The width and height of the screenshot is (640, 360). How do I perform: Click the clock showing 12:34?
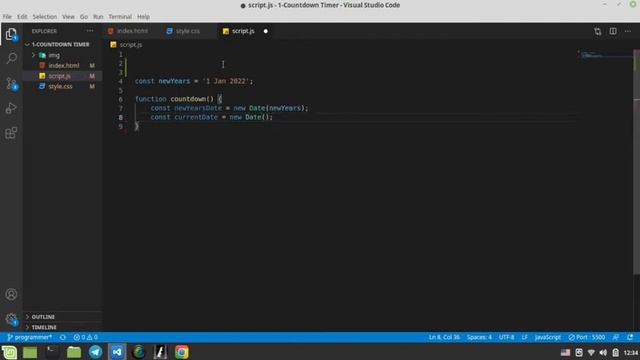631,352
